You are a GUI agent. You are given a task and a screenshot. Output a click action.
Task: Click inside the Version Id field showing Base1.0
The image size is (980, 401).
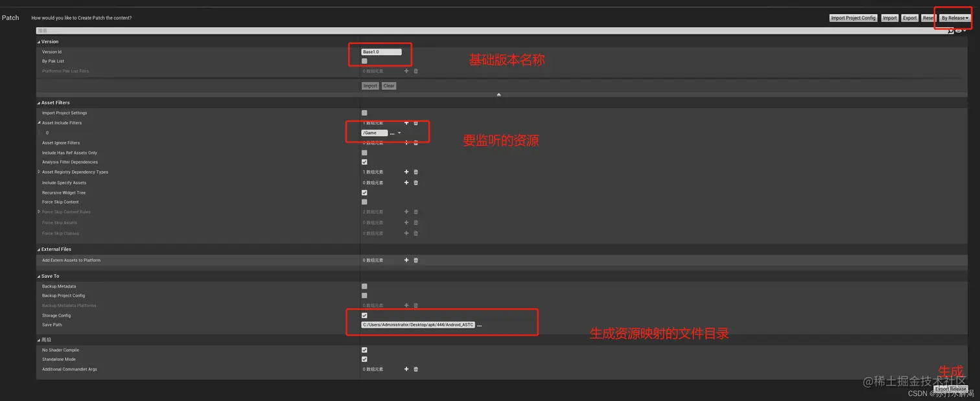(380, 51)
